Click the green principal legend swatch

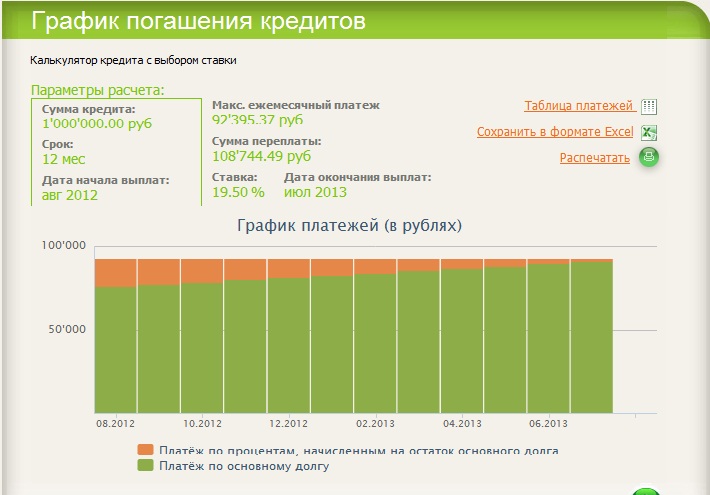(145, 466)
